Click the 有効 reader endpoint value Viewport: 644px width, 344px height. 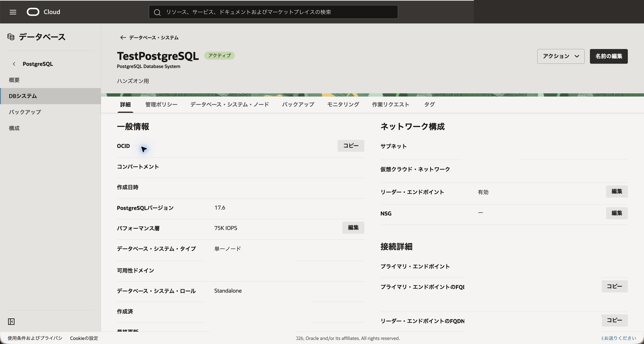coord(483,192)
